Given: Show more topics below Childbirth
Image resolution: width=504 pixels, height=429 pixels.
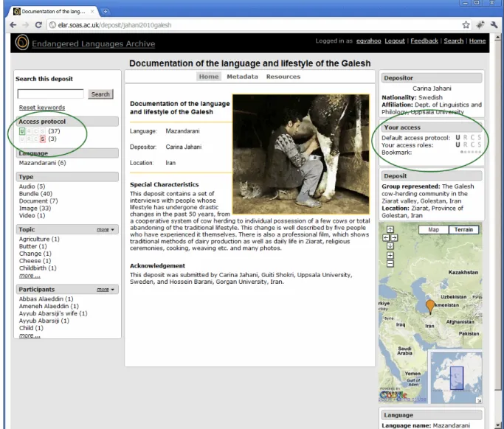Looking at the screenshot, I should (x=30, y=276).
